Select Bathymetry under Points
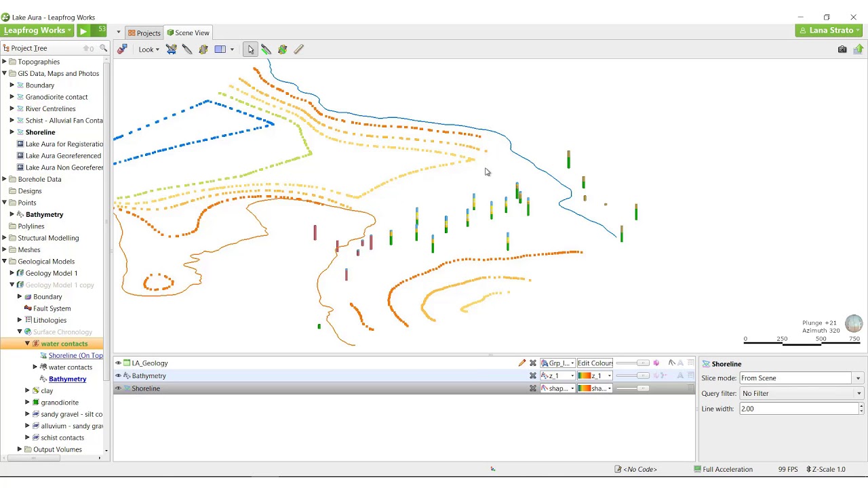The width and height of the screenshot is (868, 488). coord(44,214)
